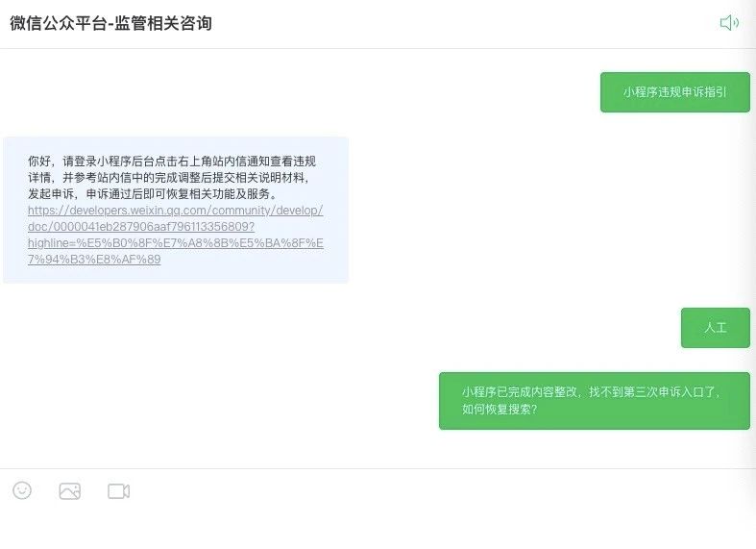Click the 小程序违规申诉指引 message bubble
The image size is (756, 549).
coord(675,92)
